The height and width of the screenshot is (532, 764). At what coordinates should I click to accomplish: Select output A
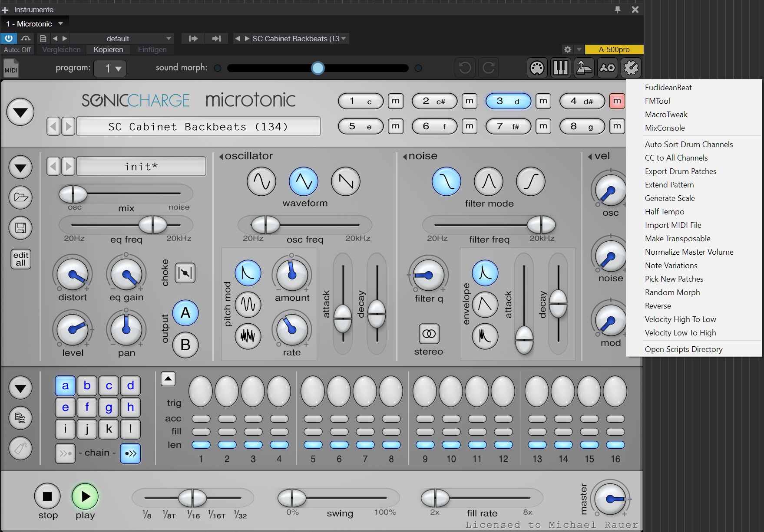point(185,313)
